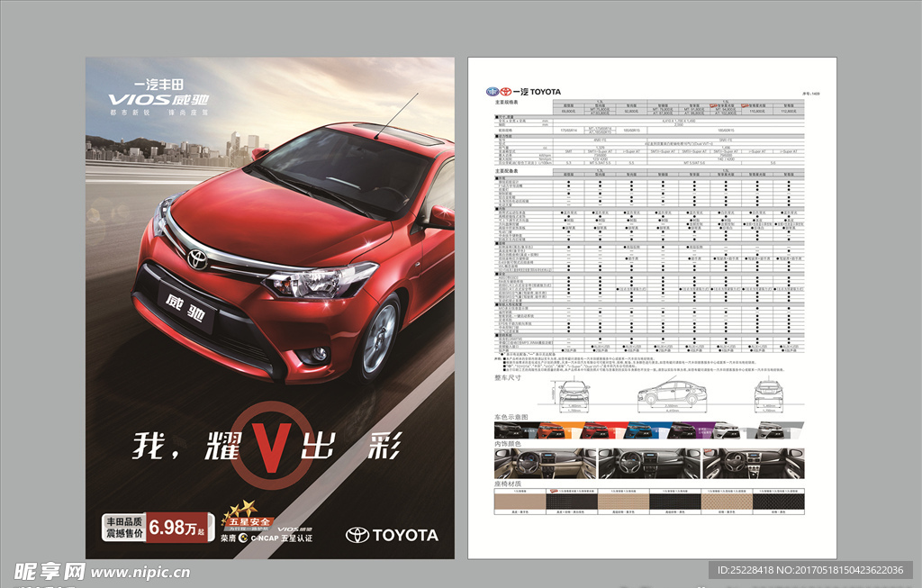The width and height of the screenshot is (922, 588).
Task: Select the beige interior photo
Action: coord(545,464)
